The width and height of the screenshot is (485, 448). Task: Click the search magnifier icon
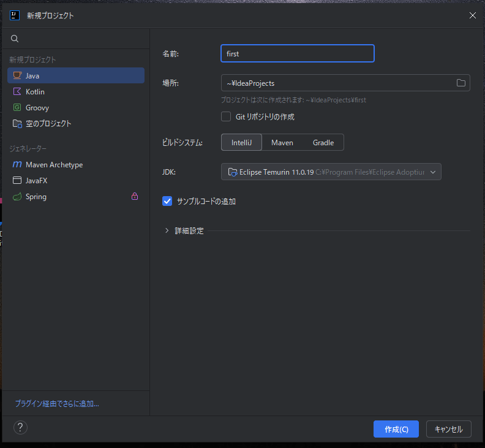[15, 39]
